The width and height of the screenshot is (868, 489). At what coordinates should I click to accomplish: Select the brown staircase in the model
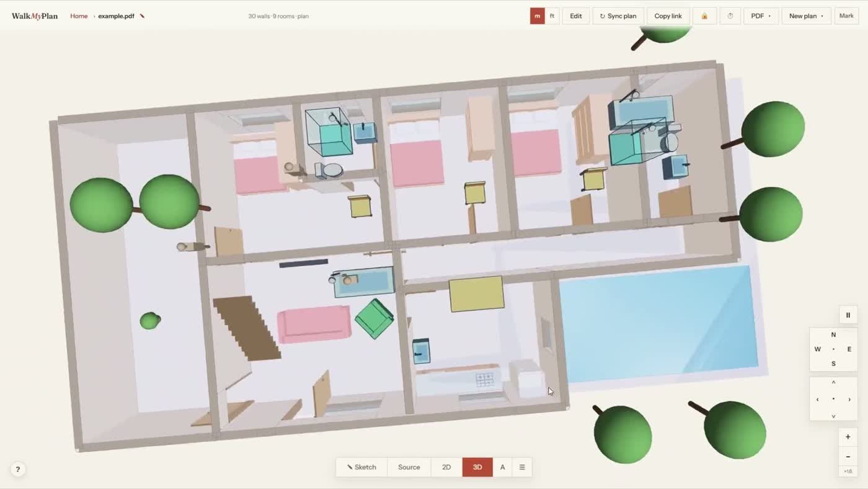point(247,328)
